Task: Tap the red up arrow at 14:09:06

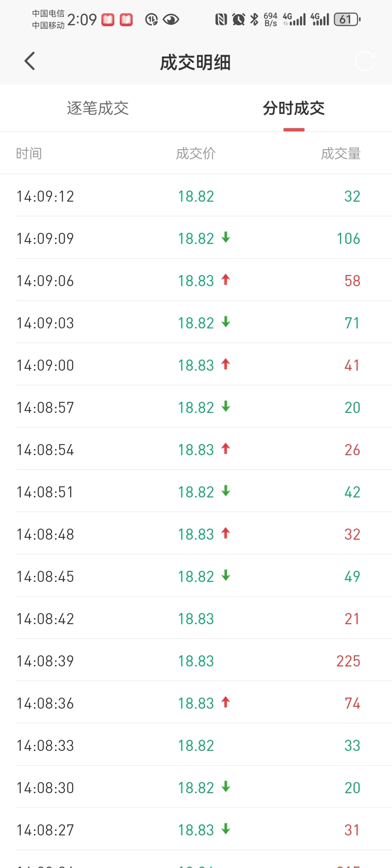Action: pyautogui.click(x=225, y=280)
